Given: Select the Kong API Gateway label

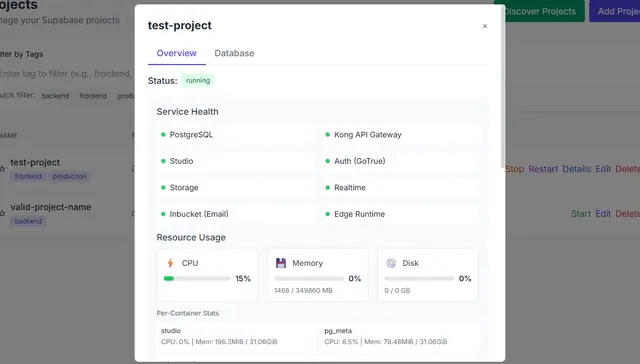Looking at the screenshot, I should (368, 135).
